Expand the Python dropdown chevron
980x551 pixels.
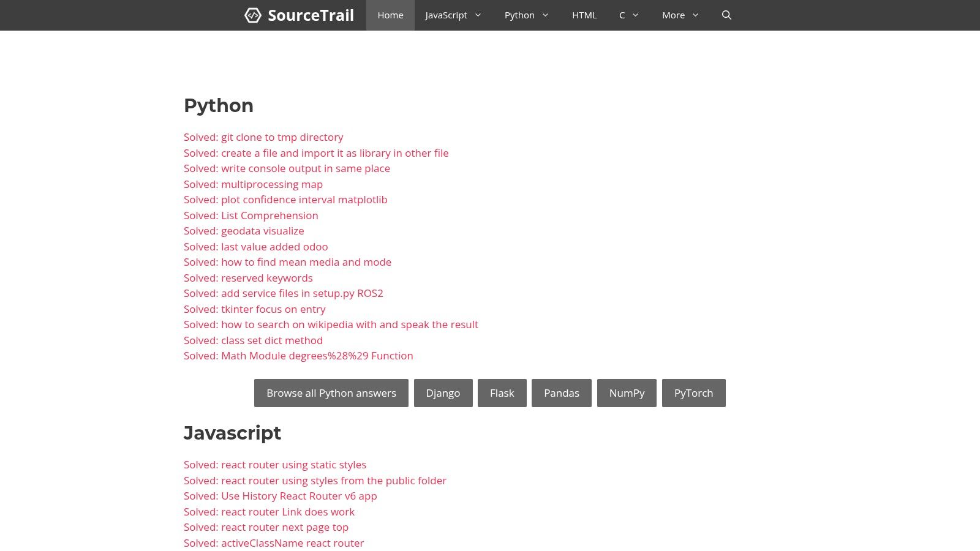545,15
